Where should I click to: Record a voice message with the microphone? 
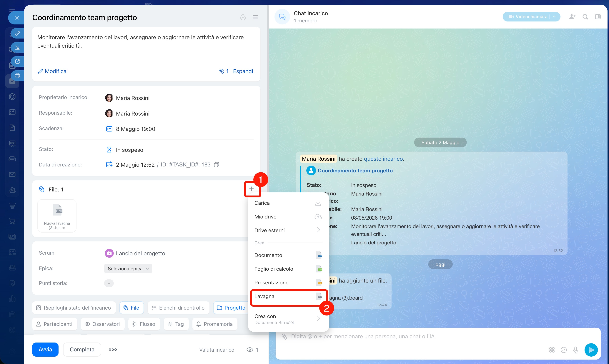point(576,350)
